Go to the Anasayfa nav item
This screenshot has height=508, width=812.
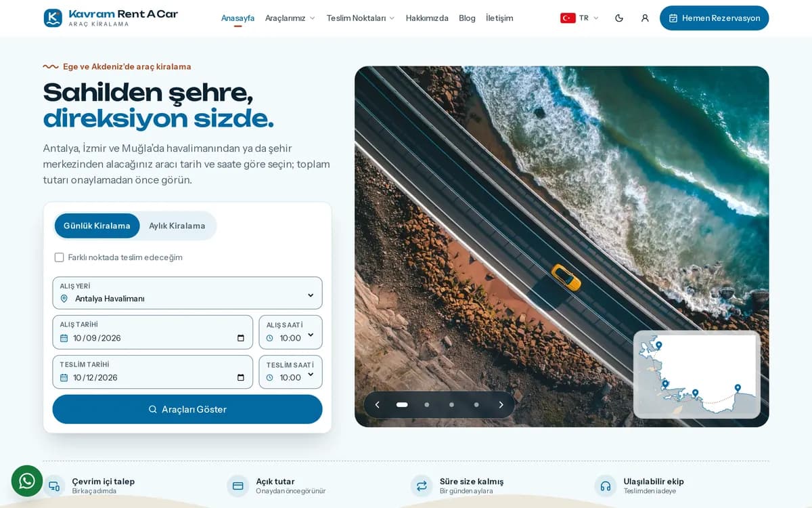(x=238, y=18)
